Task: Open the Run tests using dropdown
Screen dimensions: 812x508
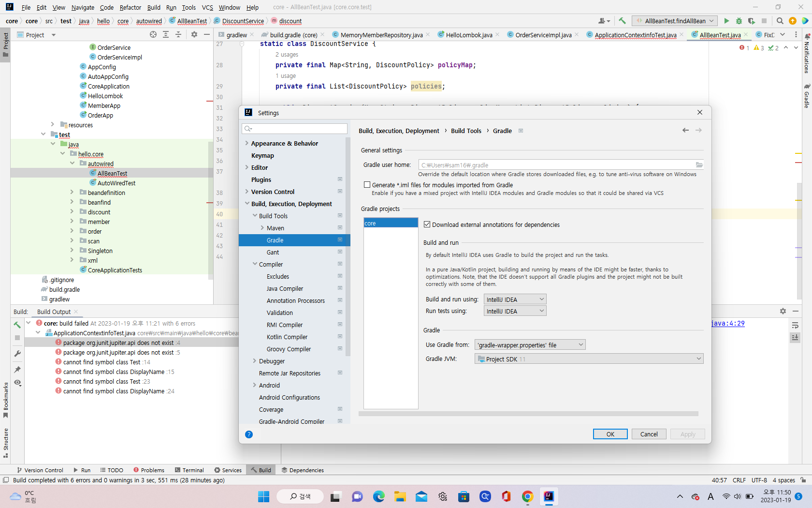Action: (x=515, y=311)
